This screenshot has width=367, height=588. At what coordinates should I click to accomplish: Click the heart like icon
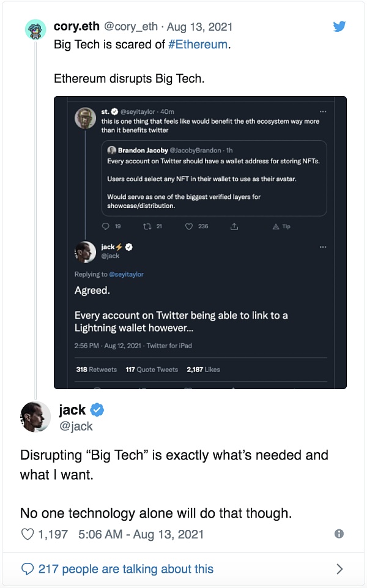28,534
